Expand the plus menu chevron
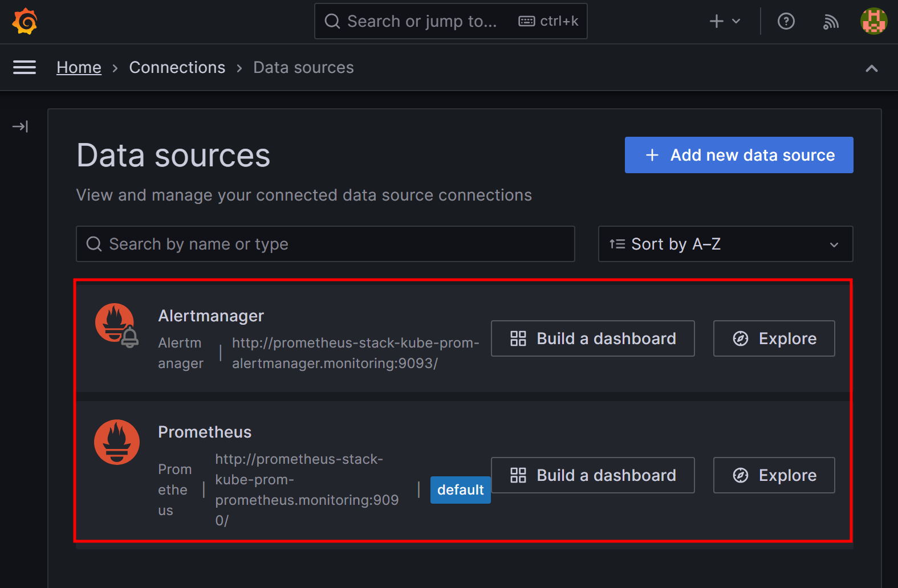 click(736, 22)
